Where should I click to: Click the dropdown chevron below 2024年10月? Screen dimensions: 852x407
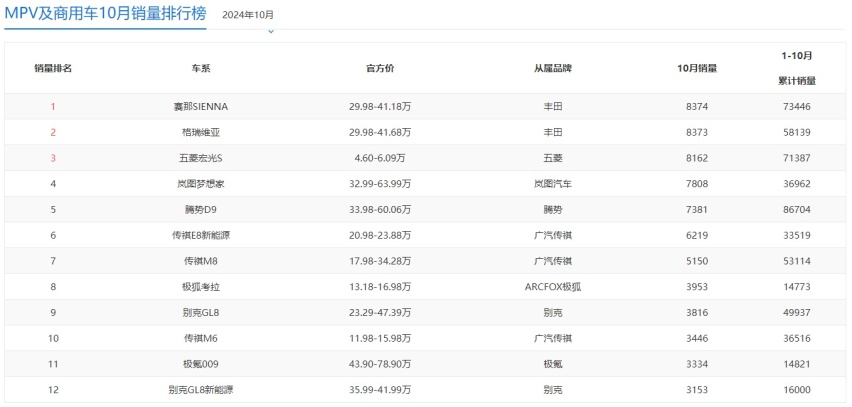pos(271,32)
